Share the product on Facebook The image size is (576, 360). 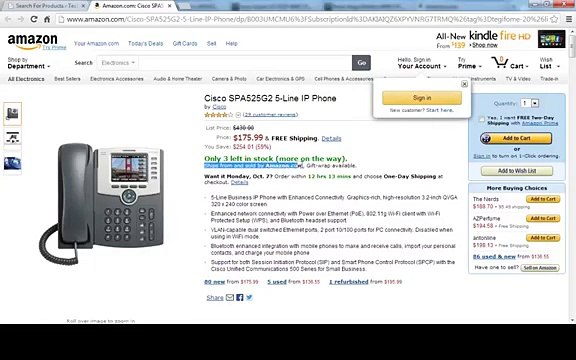click(240, 297)
